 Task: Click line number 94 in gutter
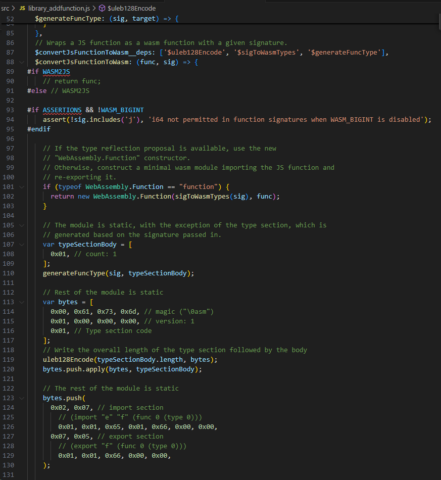10,120
